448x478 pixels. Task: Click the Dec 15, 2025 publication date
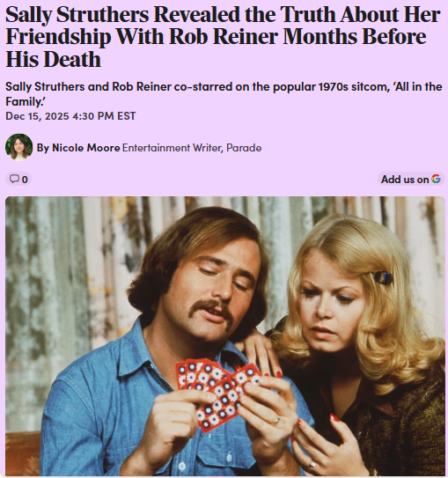[x=37, y=116]
